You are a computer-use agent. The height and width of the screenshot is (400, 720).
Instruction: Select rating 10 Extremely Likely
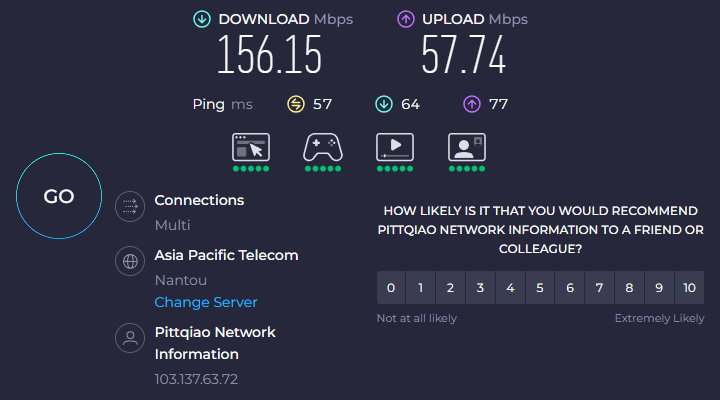pos(689,287)
